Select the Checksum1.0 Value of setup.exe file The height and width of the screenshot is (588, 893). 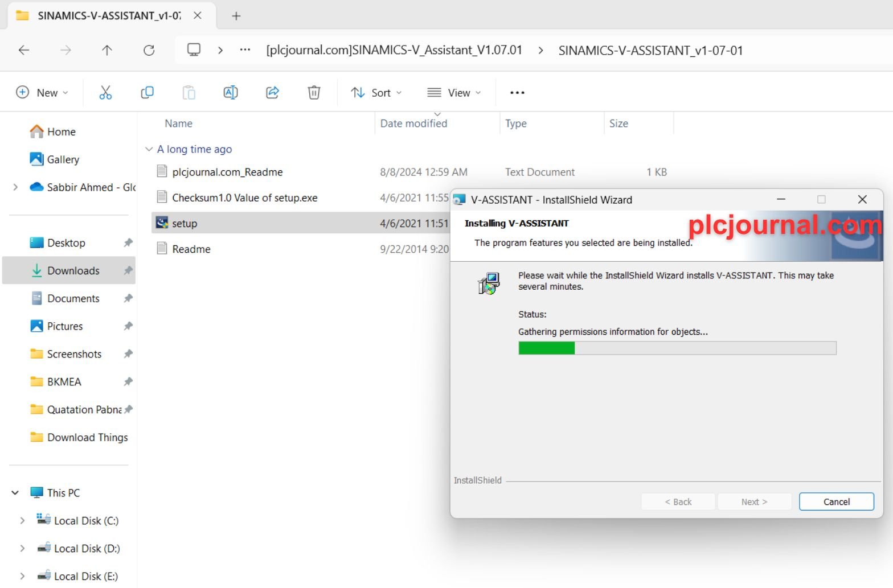point(245,198)
